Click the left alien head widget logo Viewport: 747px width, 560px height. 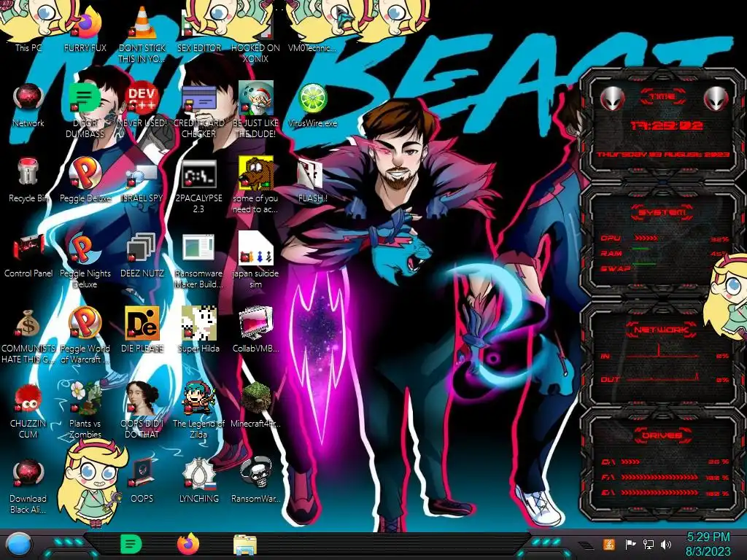point(612,99)
